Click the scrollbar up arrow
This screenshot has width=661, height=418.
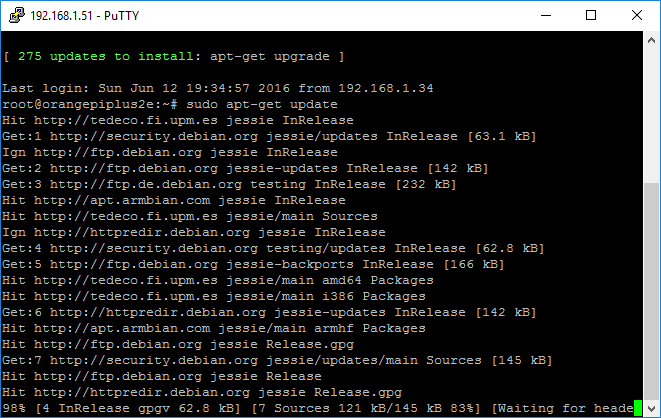(650, 40)
